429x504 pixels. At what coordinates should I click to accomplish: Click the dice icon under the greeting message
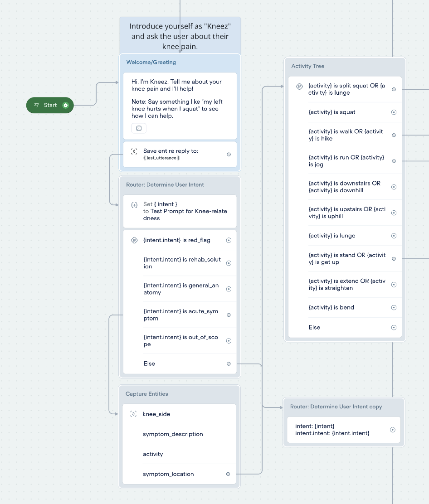pyautogui.click(x=139, y=128)
